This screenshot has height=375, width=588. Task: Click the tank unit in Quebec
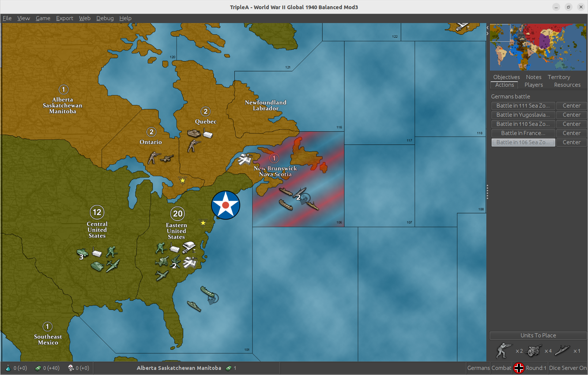click(194, 133)
